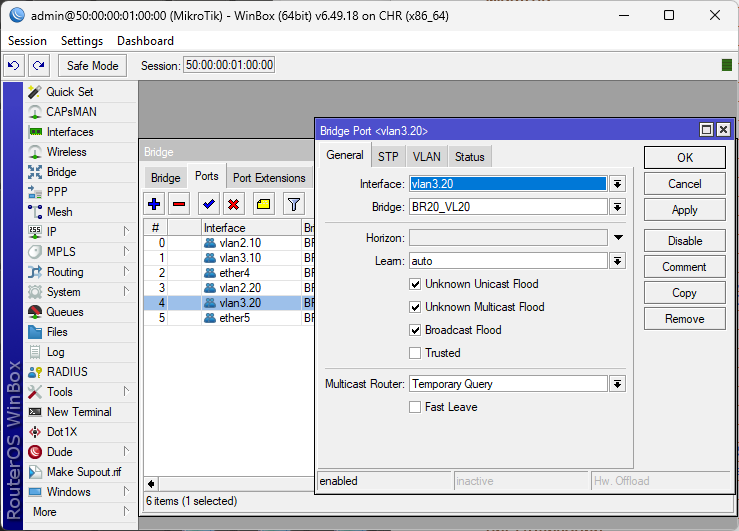The height and width of the screenshot is (531, 739).
Task: Click the yellow comment note icon
Action: coord(263,204)
